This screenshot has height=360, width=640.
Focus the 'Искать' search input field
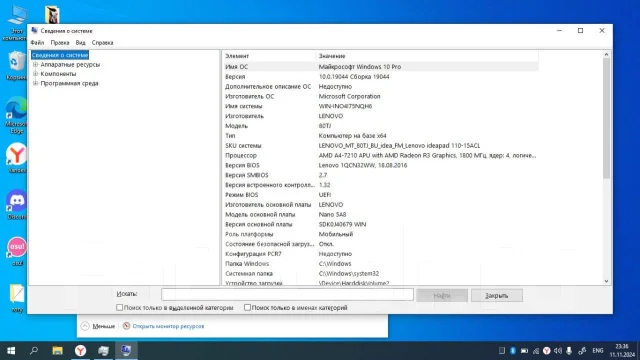[x=287, y=294]
